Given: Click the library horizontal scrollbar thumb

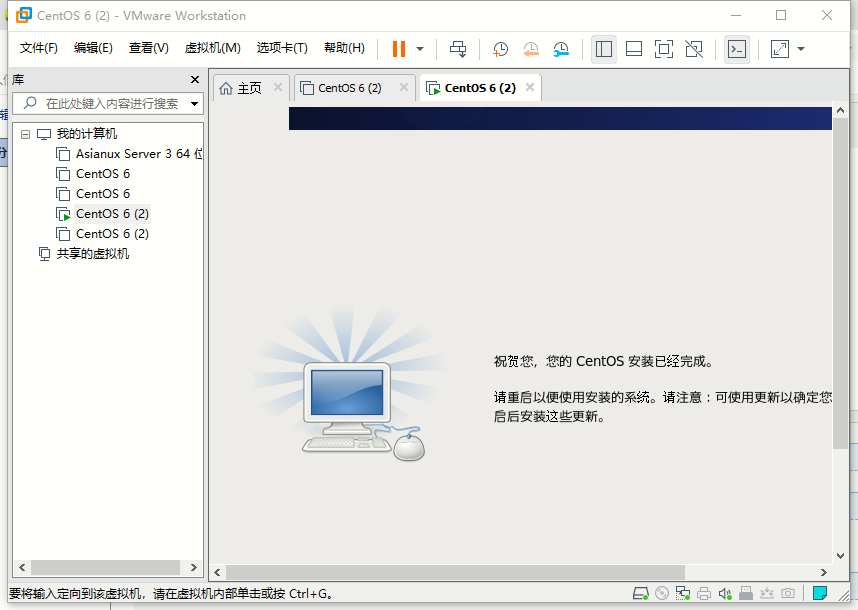Looking at the screenshot, I should tap(105, 567).
